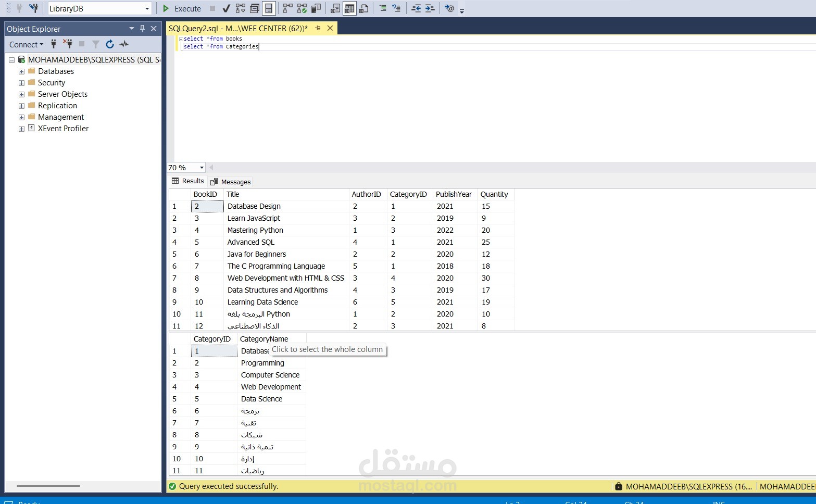Toggle Include Live Query Statistics
Screen dimensions: 816x504
tap(302, 8)
